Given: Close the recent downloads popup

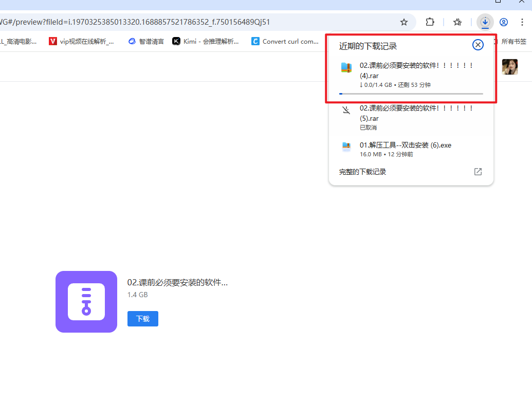Looking at the screenshot, I should (x=478, y=45).
